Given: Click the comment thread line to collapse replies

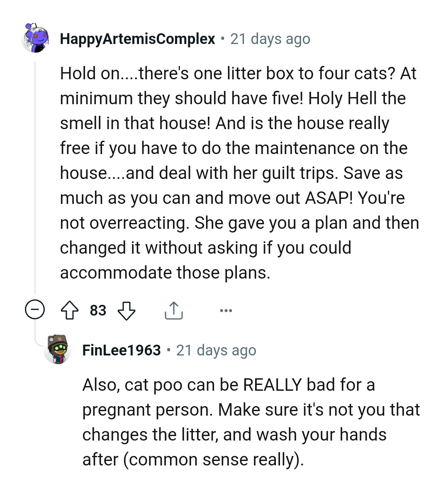Looking at the screenshot, I should tap(35, 174).
